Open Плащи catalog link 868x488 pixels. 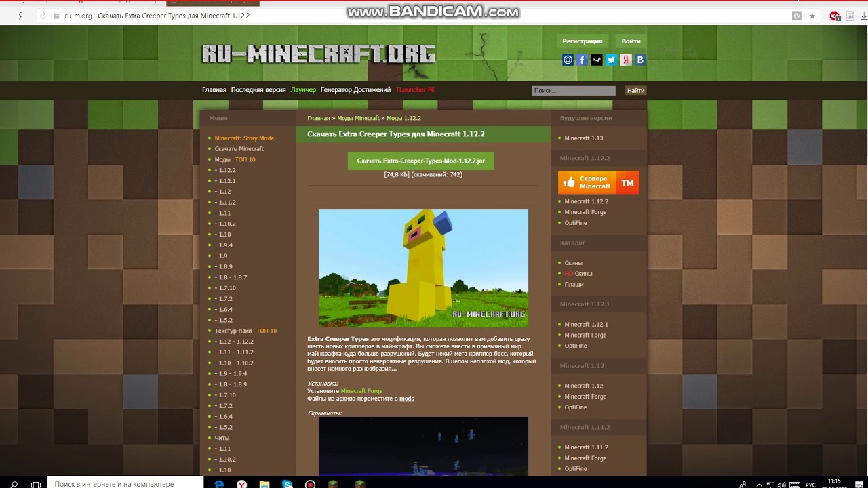[x=574, y=285]
